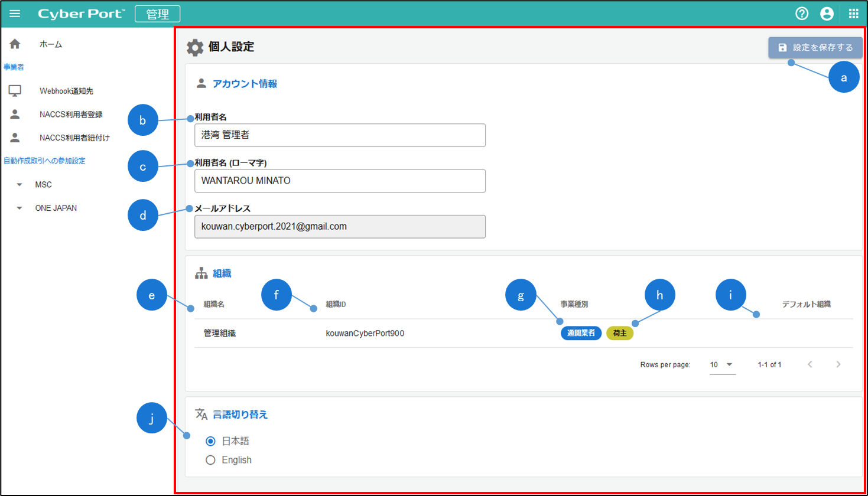Click the 通関業者 business type badge

pos(581,333)
